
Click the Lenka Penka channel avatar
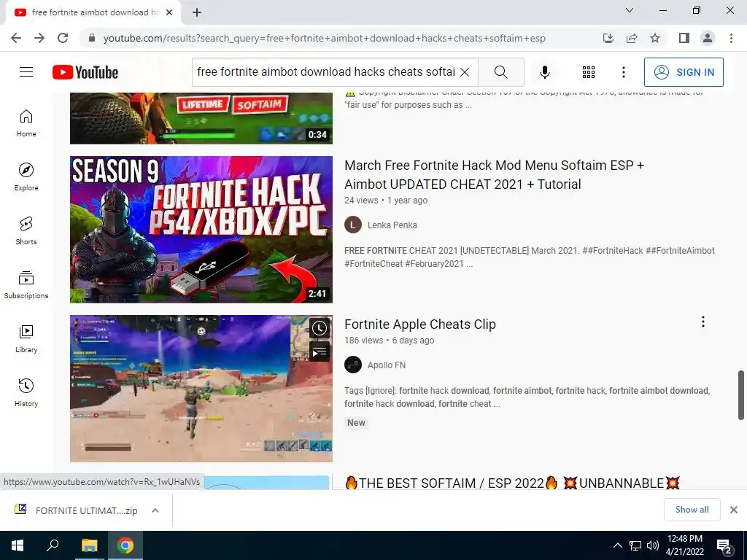[x=353, y=225]
